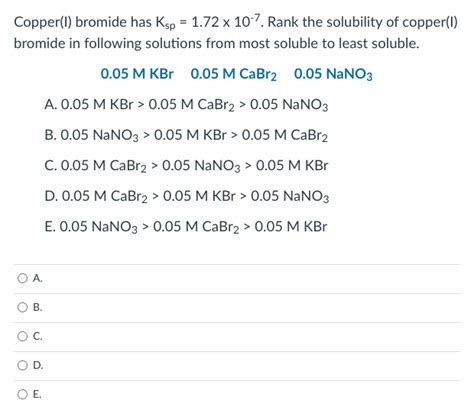Choose the radio button for answer B

[x=22, y=307]
